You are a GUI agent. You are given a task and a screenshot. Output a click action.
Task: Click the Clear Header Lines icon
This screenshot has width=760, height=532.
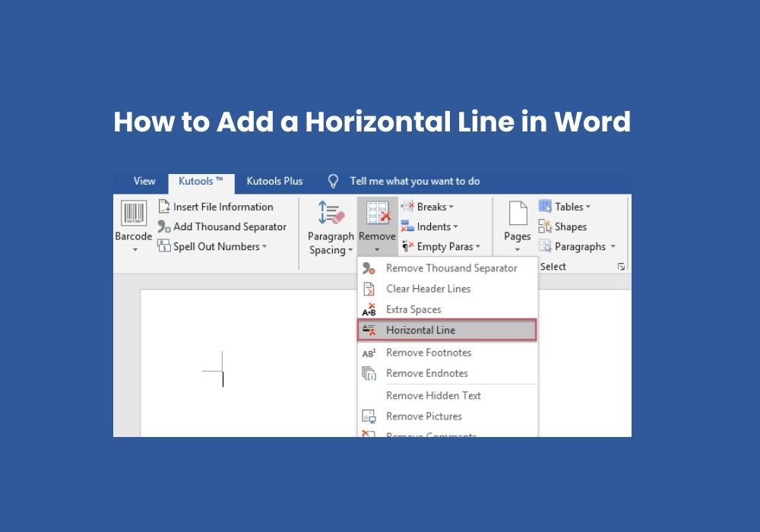click(x=369, y=289)
